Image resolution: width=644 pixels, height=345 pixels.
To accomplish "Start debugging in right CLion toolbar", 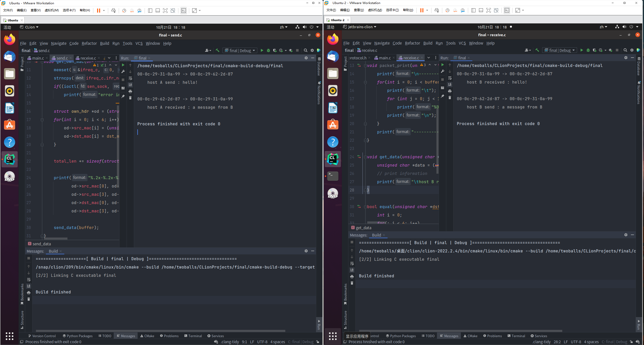I will pyautogui.click(x=588, y=50).
